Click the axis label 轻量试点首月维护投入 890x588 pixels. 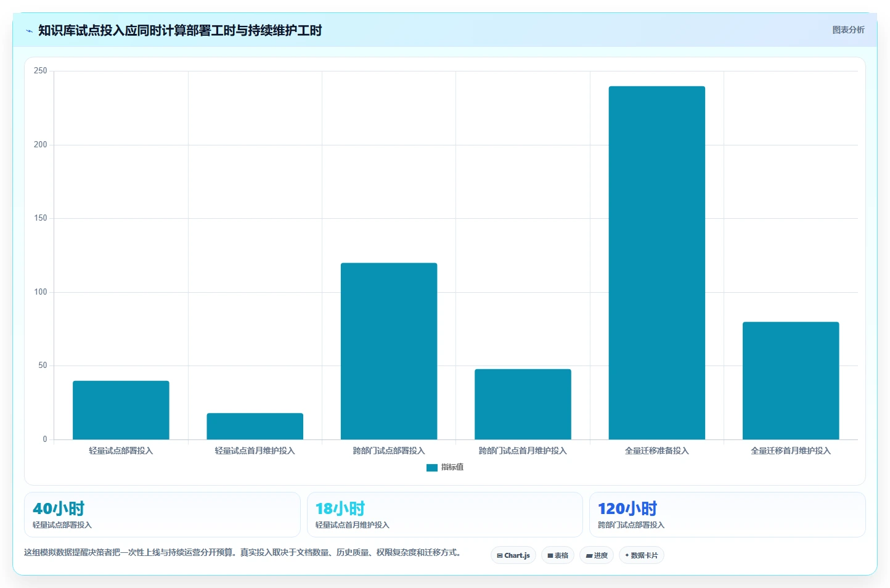(255, 451)
